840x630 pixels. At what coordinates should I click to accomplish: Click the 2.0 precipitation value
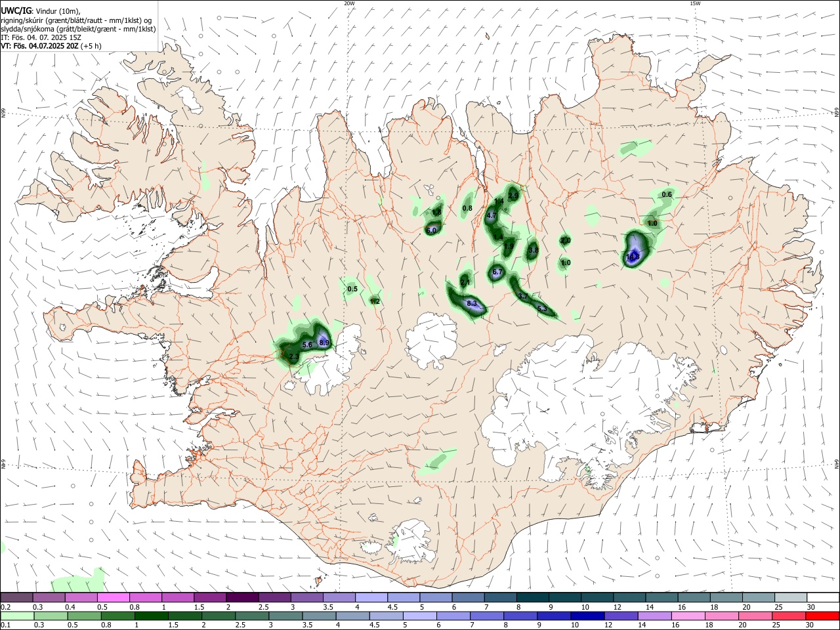(566, 241)
